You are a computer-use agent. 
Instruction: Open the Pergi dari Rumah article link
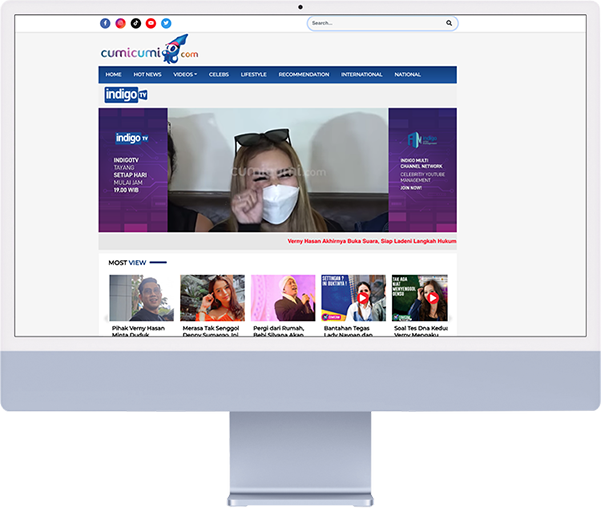tap(279, 331)
